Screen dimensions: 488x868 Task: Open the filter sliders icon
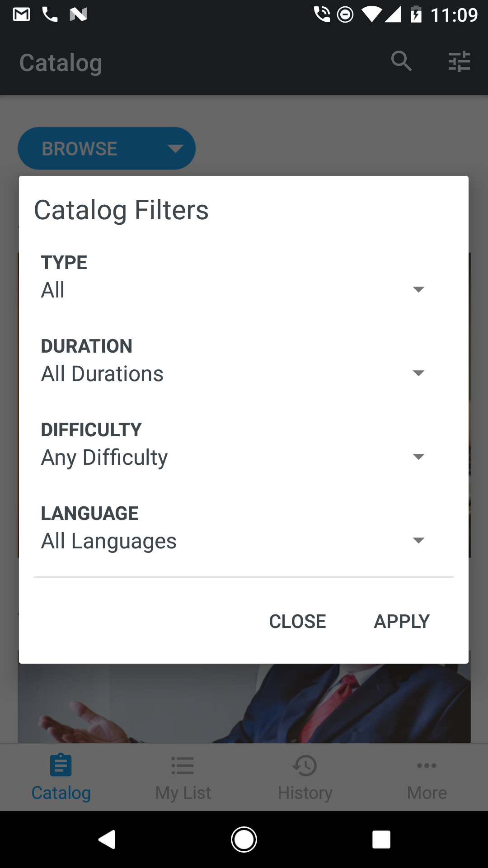click(x=459, y=61)
